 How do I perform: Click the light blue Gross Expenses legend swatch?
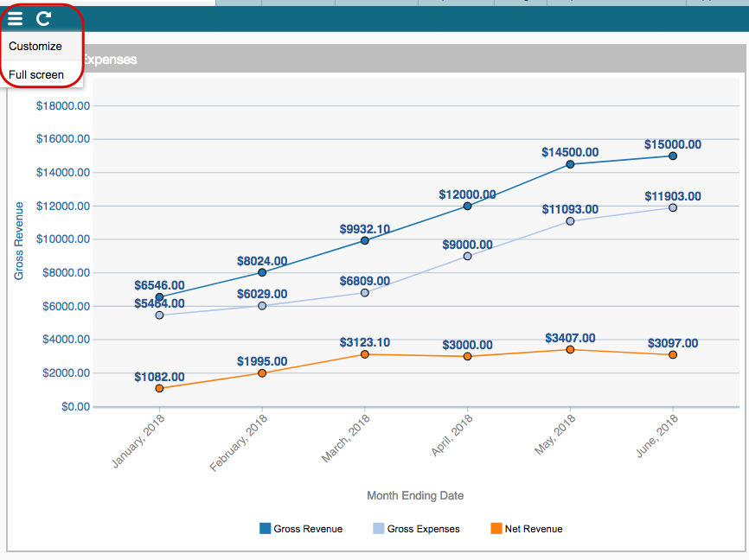[378, 528]
